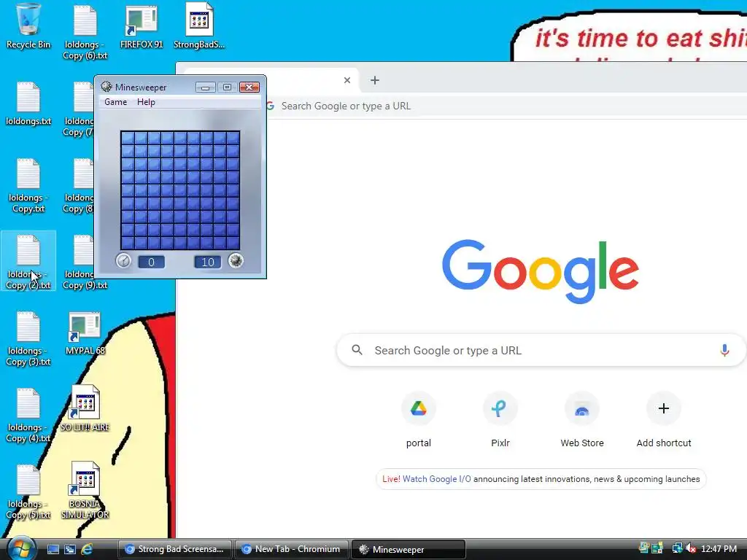Screen dimensions: 747x560
Task: Click the volume muted tray icon
Action: (x=691, y=548)
